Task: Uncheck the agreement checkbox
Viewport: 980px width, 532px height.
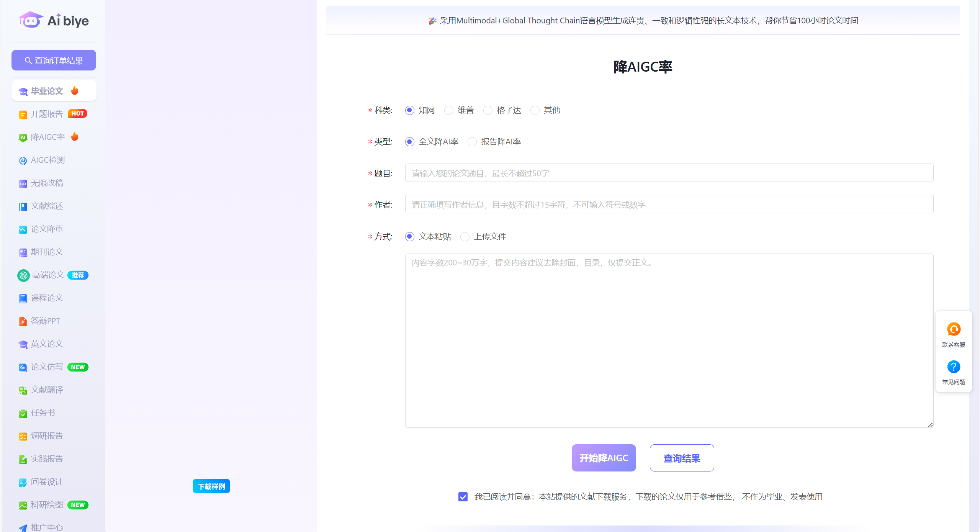Action: pyautogui.click(x=463, y=497)
